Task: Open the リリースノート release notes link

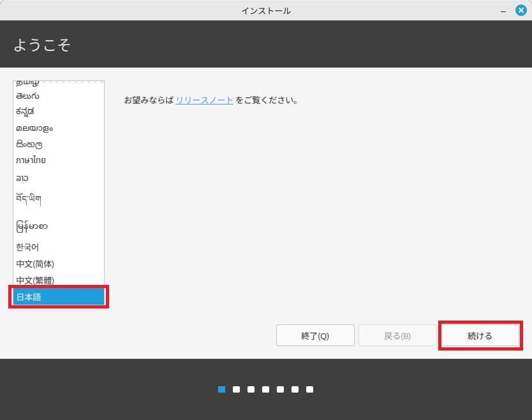Action: 204,100
